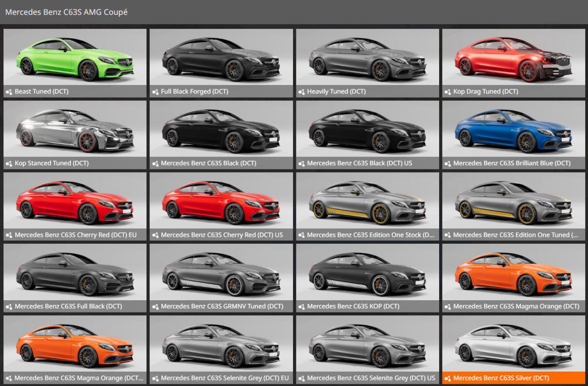
Task: Click the Edition One Tuned configuration label
Action: pyautogui.click(x=515, y=235)
